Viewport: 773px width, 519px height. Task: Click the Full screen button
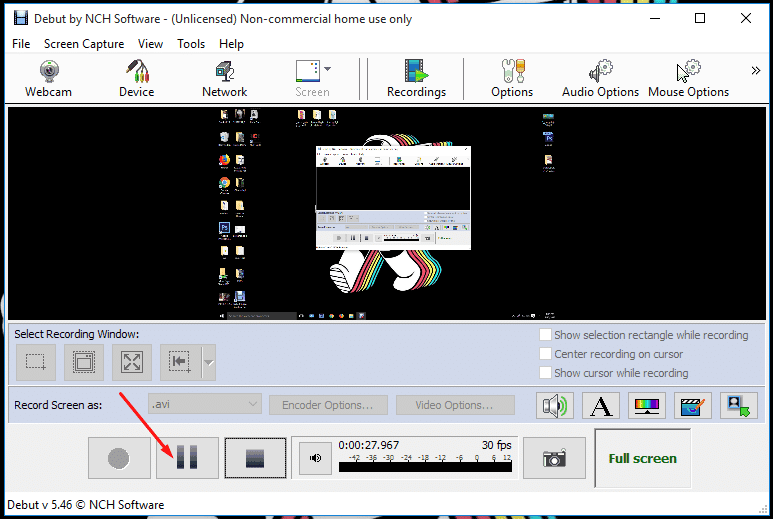(642, 458)
